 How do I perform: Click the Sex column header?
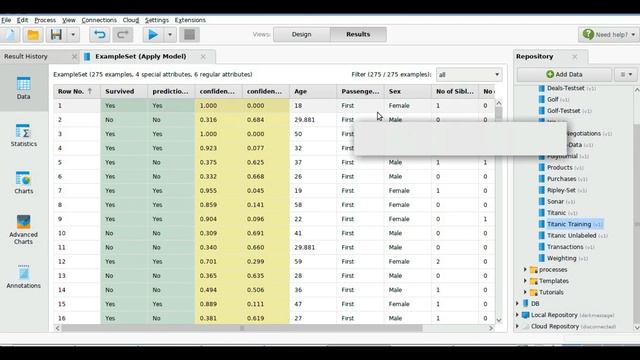[x=407, y=91]
